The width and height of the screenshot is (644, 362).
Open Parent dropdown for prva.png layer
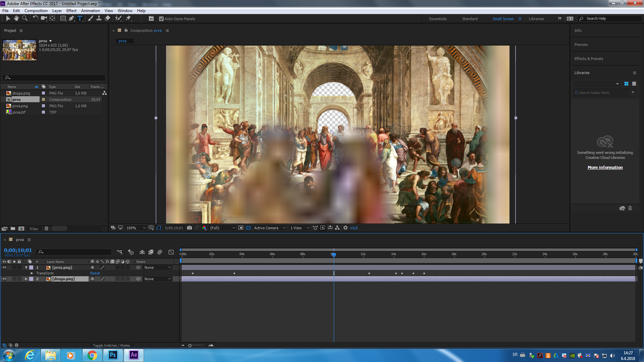(x=158, y=267)
